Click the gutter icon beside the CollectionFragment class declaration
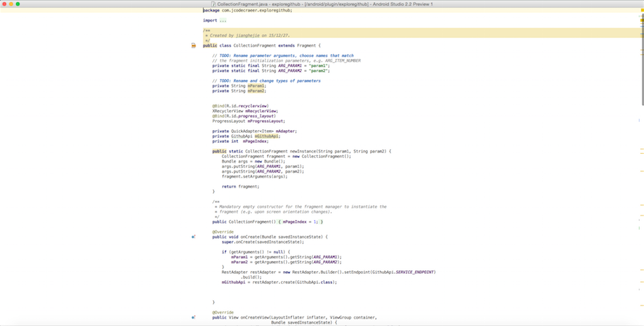This screenshot has width=644, height=326. (x=193, y=45)
